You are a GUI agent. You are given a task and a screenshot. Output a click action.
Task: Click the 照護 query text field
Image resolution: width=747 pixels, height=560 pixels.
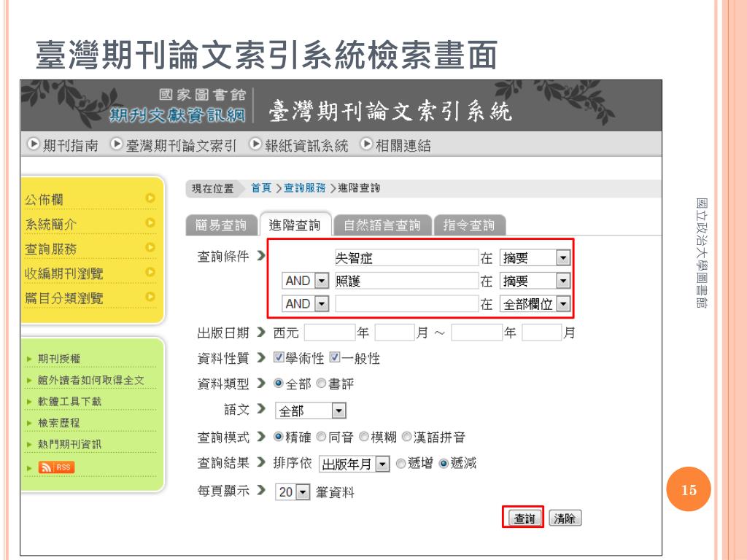pos(406,281)
